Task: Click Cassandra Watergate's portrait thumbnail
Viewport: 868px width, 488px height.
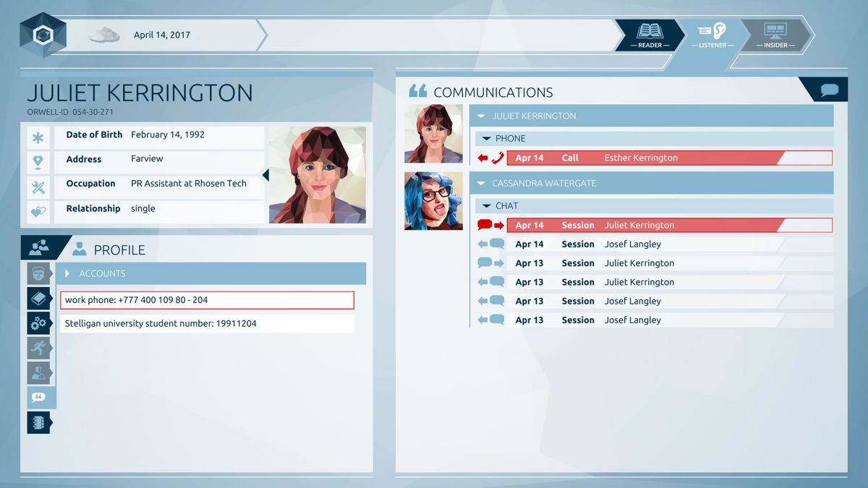Action: tap(433, 201)
